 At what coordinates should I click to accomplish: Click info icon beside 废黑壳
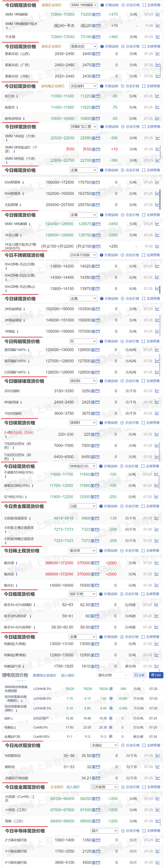pos(17,108)
